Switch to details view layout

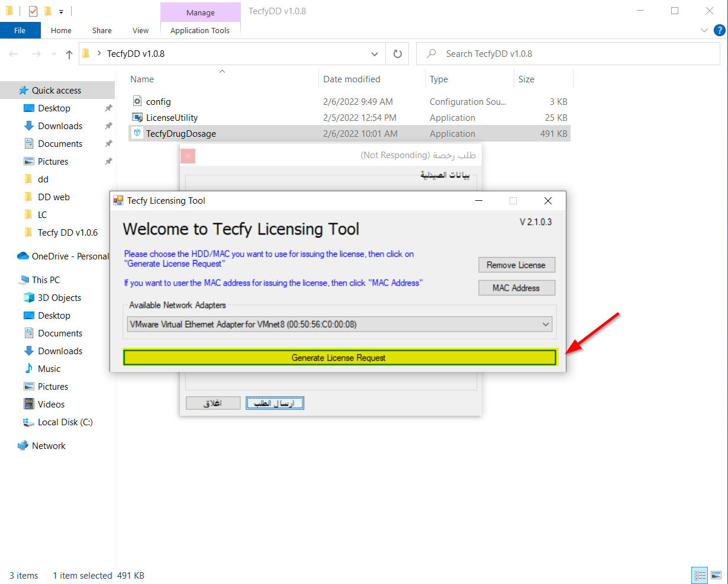tap(700, 575)
